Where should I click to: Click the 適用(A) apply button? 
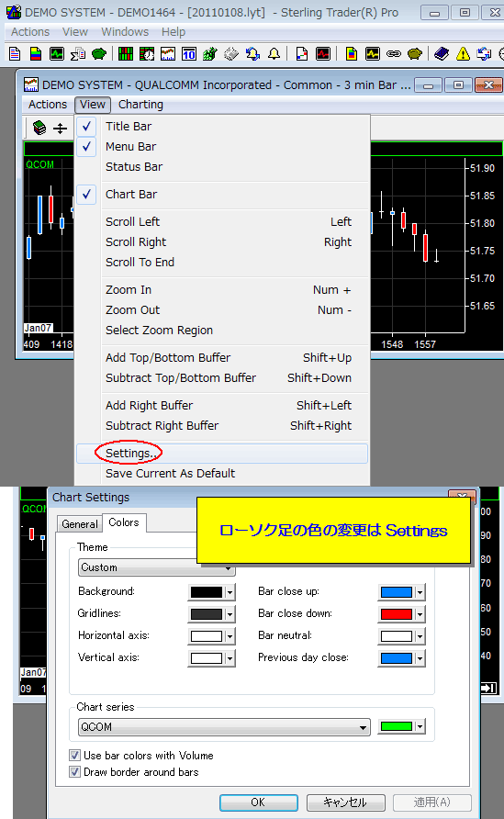(x=431, y=802)
